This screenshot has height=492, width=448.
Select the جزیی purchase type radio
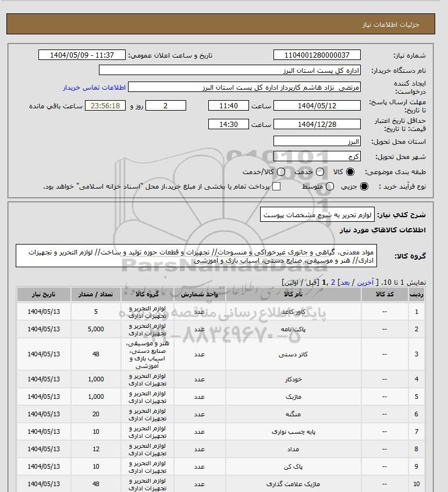coord(364,186)
